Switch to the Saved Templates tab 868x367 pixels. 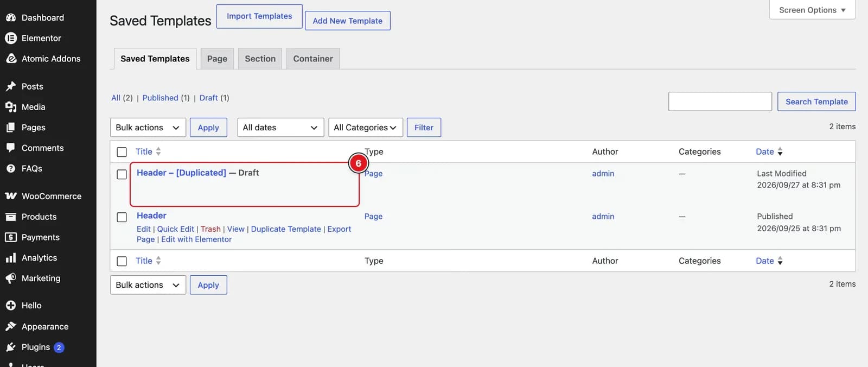click(155, 59)
